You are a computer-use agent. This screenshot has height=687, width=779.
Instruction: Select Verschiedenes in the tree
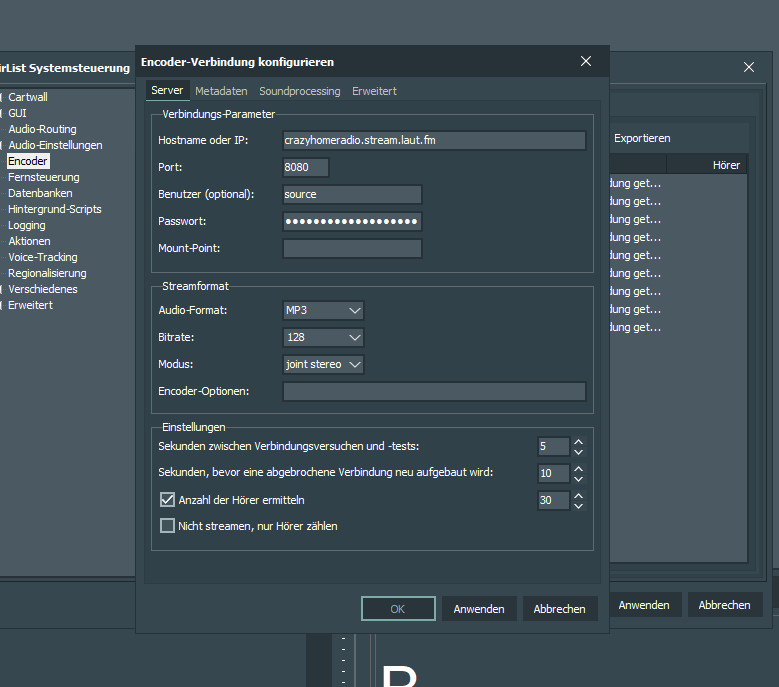pos(43,289)
